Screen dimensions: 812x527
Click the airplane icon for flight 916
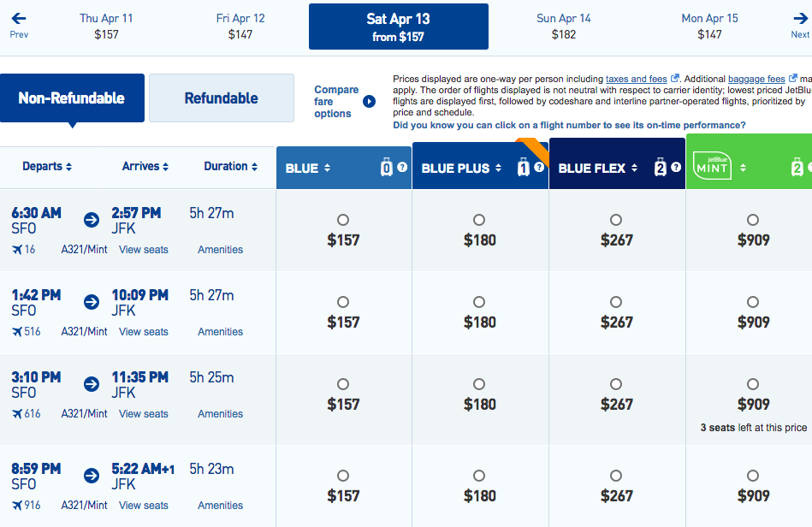tap(16, 506)
